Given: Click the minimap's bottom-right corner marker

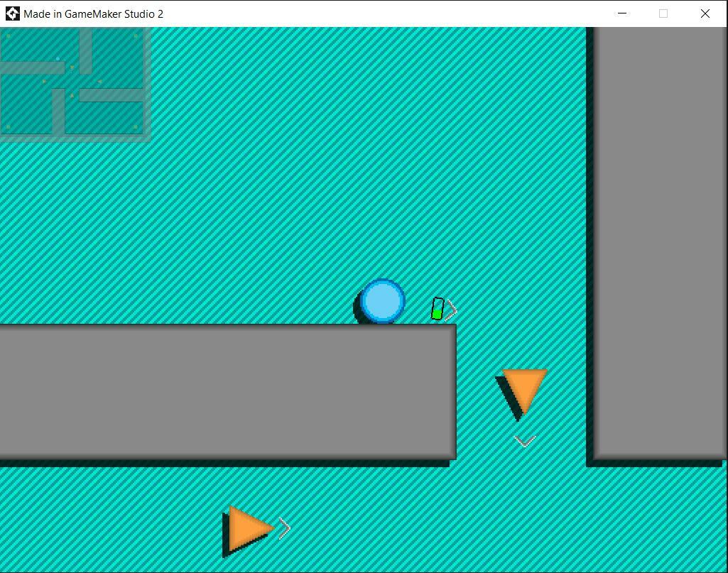Looking at the screenshot, I should point(135,127).
